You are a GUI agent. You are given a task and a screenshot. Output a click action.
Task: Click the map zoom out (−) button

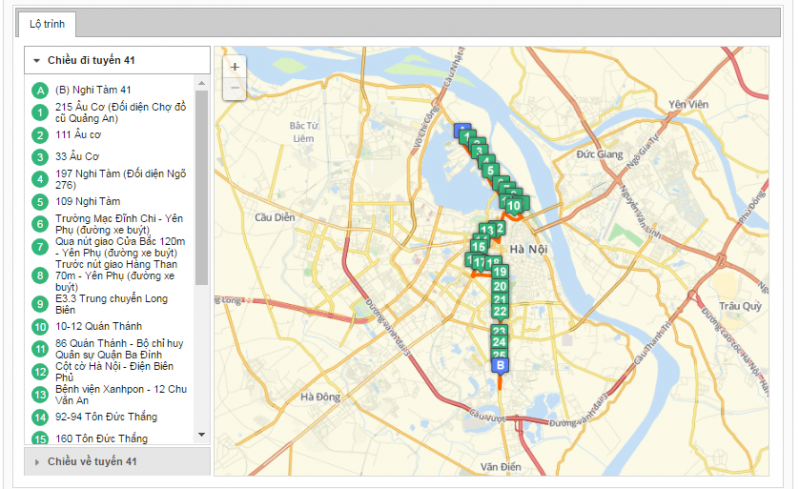[234, 88]
